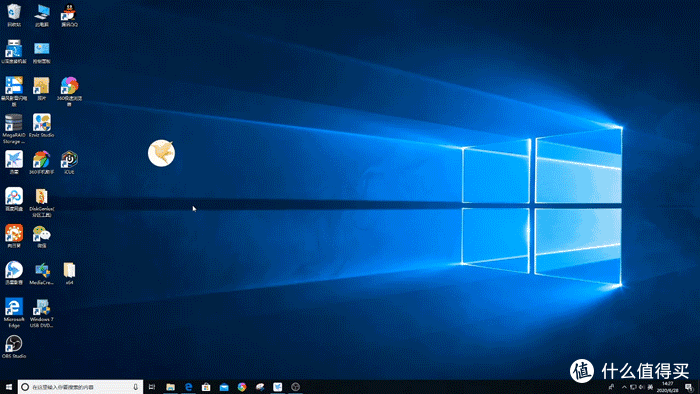The image size is (700, 394).
Task: Launch OBS Studio desktop shortcut
Action: pyautogui.click(x=14, y=347)
